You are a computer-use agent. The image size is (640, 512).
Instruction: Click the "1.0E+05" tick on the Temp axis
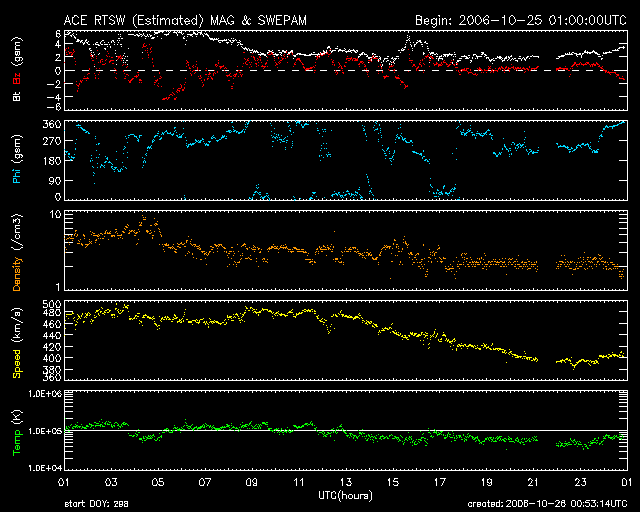point(45,431)
